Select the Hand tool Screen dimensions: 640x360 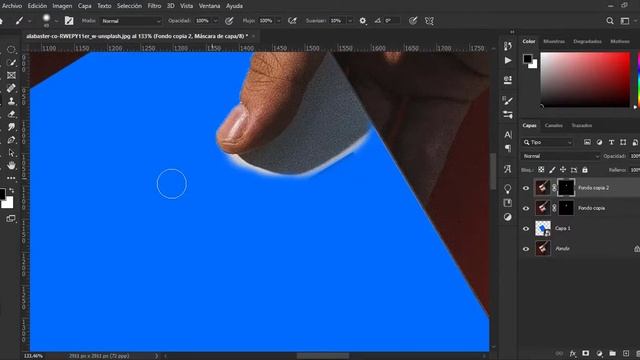click(x=11, y=165)
